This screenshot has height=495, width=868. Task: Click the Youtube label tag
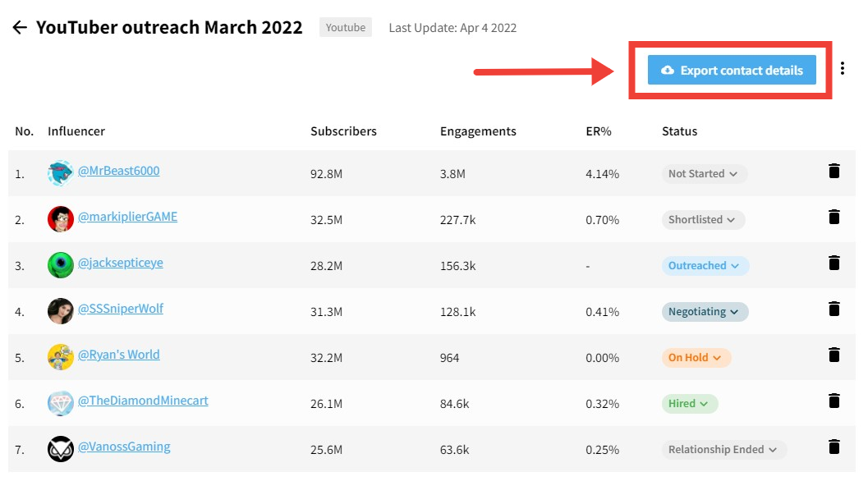pyautogui.click(x=345, y=26)
